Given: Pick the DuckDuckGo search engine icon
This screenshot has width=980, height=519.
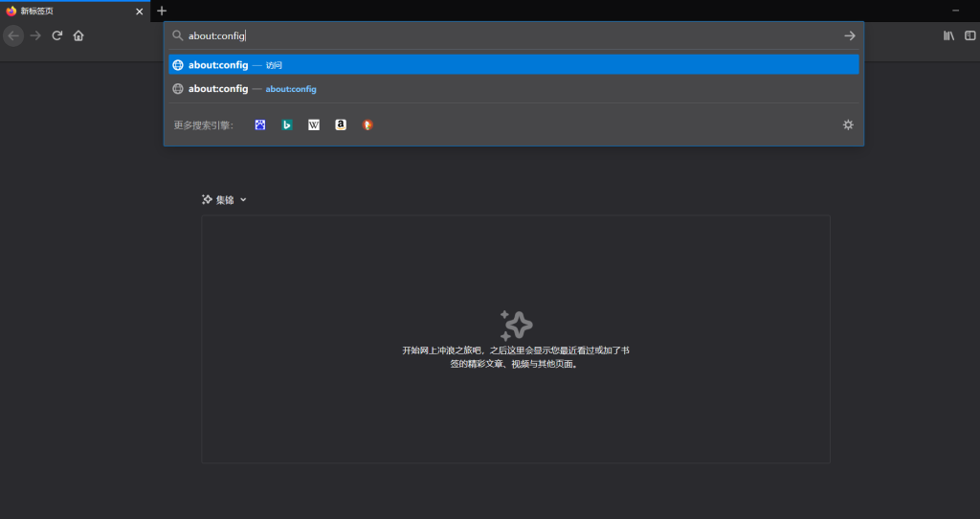Looking at the screenshot, I should 367,124.
